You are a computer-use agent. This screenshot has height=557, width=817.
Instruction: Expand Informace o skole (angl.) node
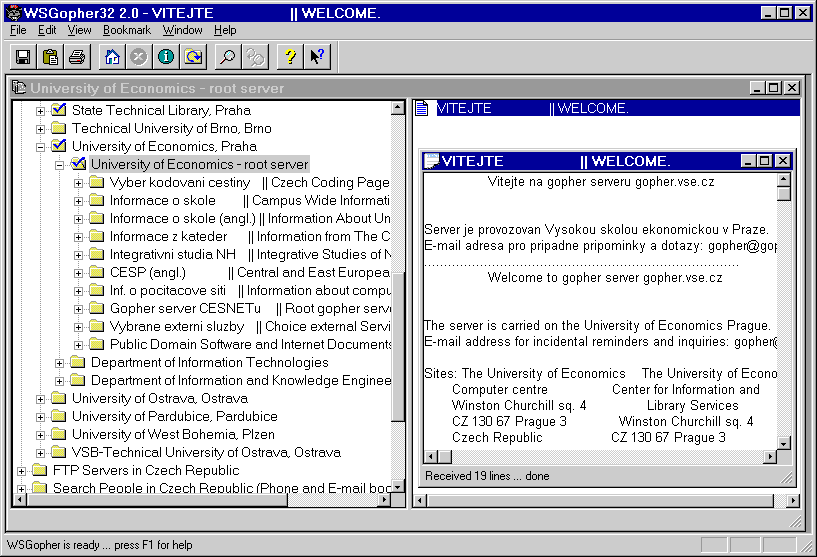point(78,219)
